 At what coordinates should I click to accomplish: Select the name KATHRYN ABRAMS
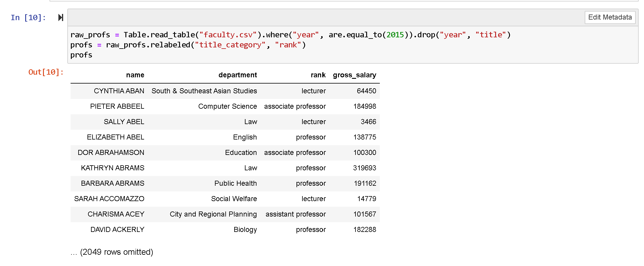[113, 168]
